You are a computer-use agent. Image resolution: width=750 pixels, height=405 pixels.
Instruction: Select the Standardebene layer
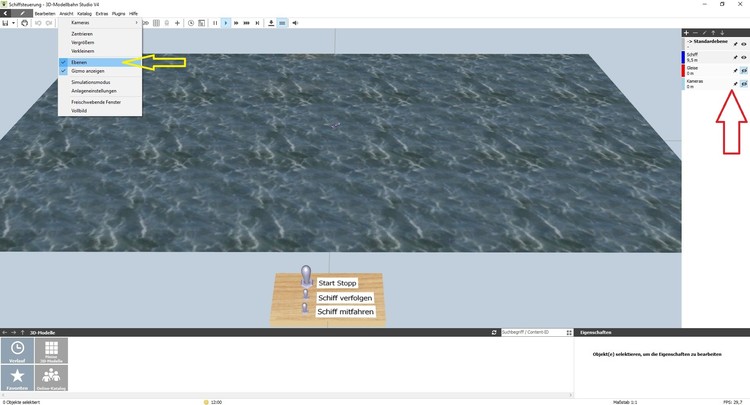click(x=716, y=44)
